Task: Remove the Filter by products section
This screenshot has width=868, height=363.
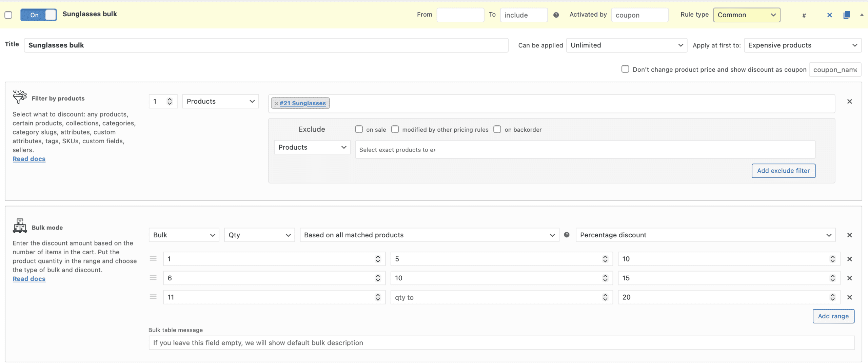Action: [849, 101]
